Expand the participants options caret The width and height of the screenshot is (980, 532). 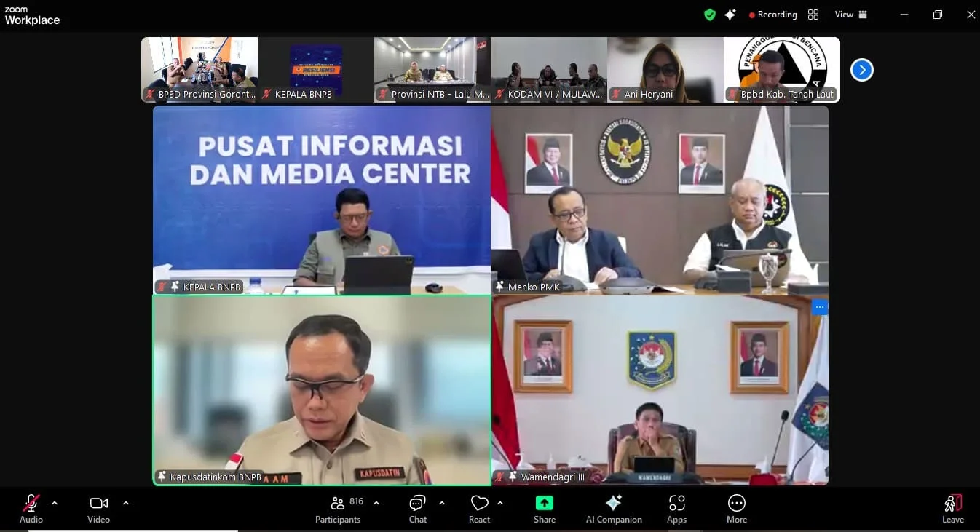[x=376, y=503]
